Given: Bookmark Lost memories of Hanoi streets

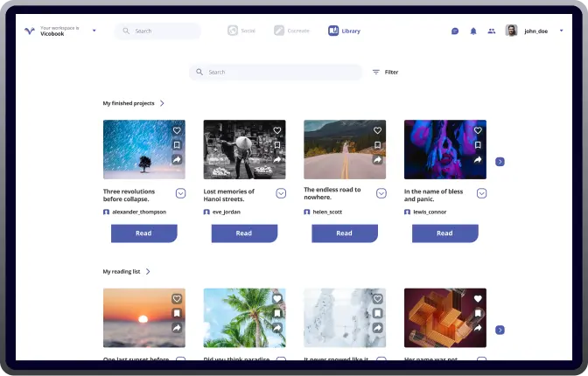Looking at the screenshot, I should [277, 144].
